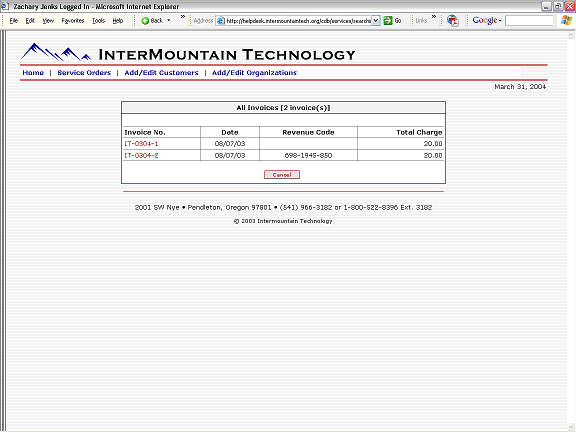
Task: Open the Help menu
Action: coord(118,21)
